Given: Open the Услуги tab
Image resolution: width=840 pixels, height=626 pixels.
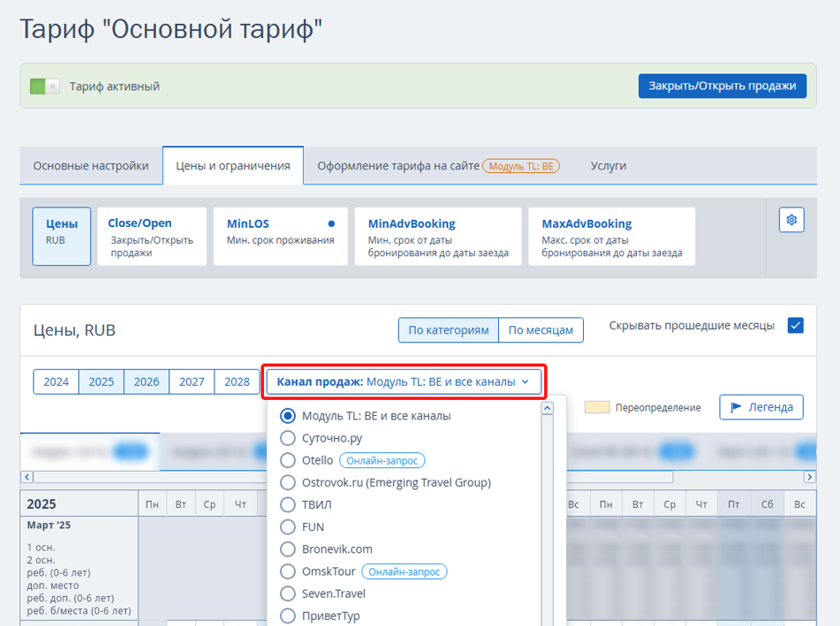Looking at the screenshot, I should pos(608,166).
